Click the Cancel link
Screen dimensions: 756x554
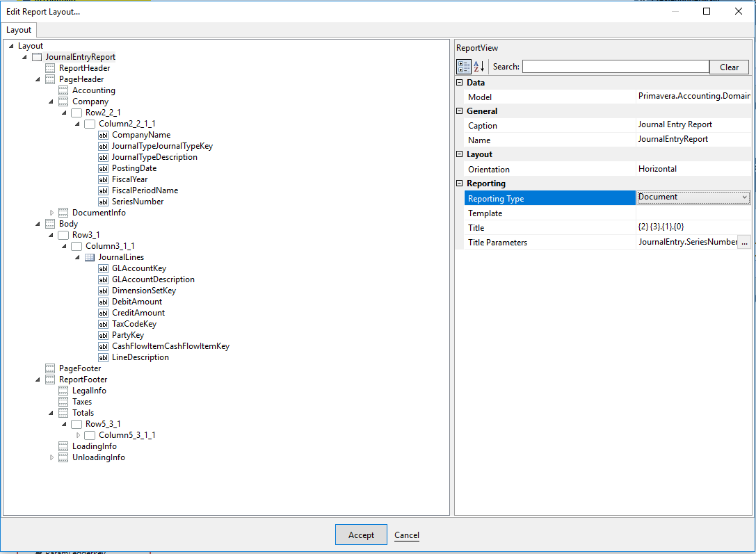point(406,535)
